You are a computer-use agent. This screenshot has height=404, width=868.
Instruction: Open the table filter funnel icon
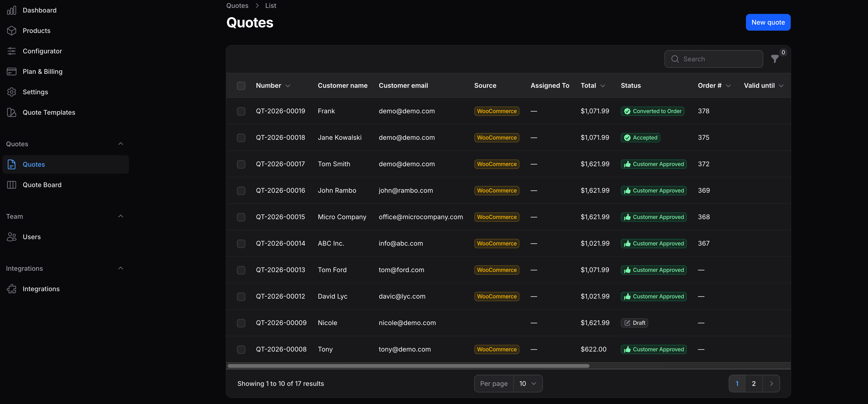(775, 59)
